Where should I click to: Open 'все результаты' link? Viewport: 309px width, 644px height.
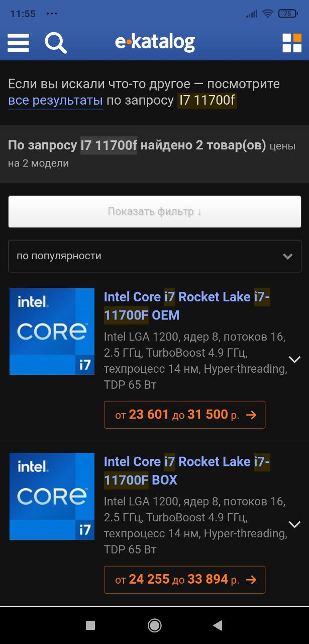pyautogui.click(x=56, y=101)
